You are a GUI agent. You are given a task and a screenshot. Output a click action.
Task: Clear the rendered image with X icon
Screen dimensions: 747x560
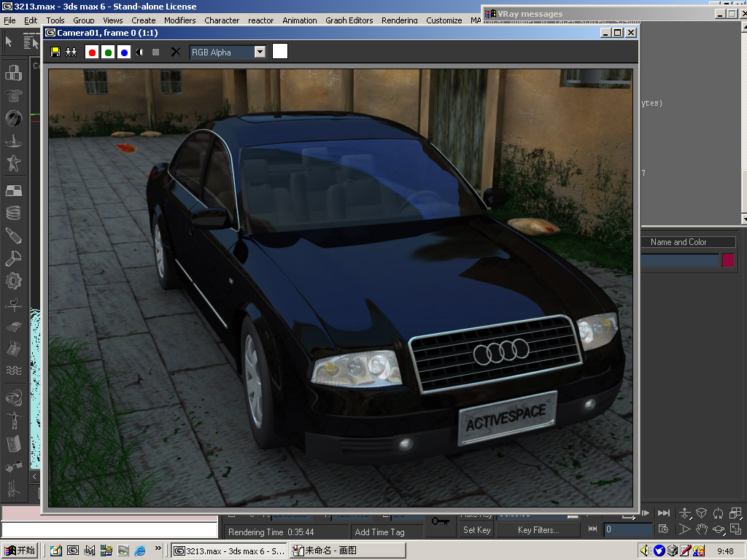click(176, 52)
